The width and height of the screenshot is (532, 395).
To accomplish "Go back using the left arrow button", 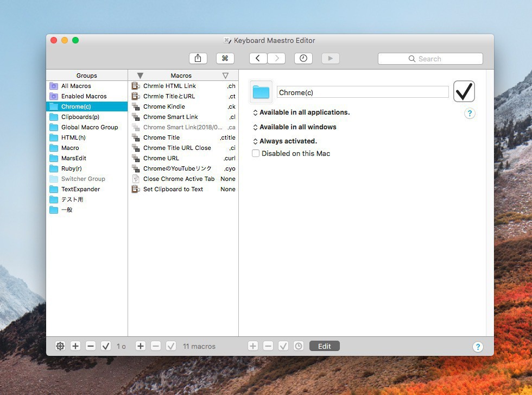I will click(258, 59).
